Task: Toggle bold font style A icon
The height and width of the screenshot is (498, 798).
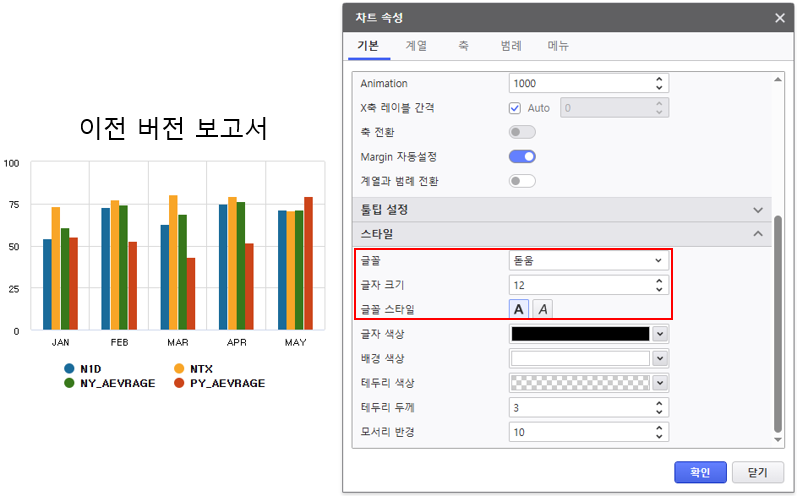Action: [519, 309]
